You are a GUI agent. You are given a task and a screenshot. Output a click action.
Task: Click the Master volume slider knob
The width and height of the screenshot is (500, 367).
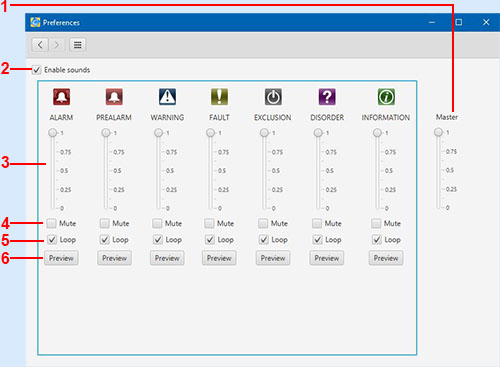438,132
